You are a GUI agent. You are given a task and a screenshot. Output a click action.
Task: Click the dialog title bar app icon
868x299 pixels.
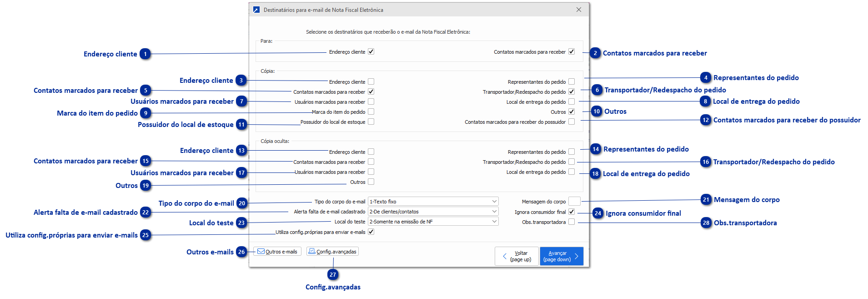point(256,10)
